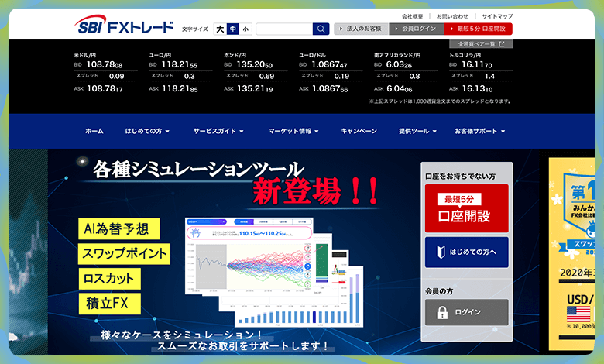
Task: Click スワップポイント yellow label
Action: (x=124, y=253)
